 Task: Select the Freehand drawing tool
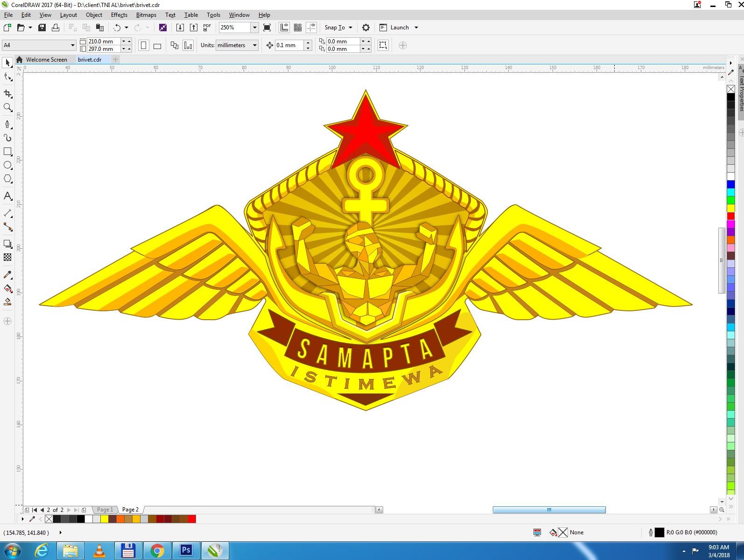tap(7, 124)
